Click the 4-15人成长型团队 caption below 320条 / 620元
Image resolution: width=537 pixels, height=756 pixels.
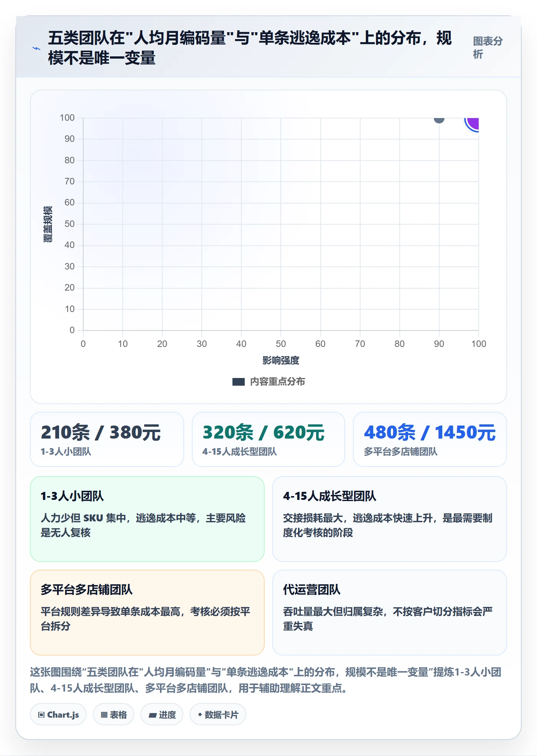pyautogui.click(x=240, y=452)
